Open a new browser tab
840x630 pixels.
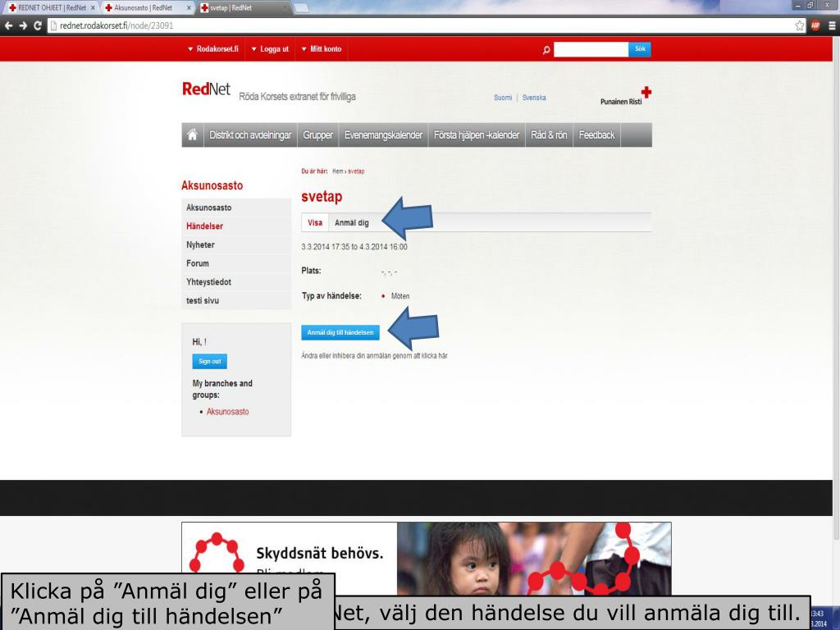click(x=301, y=8)
